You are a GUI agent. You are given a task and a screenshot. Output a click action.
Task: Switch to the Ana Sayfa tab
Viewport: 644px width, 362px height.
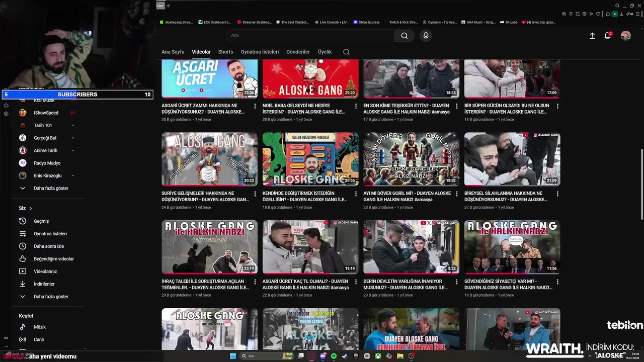[173, 52]
